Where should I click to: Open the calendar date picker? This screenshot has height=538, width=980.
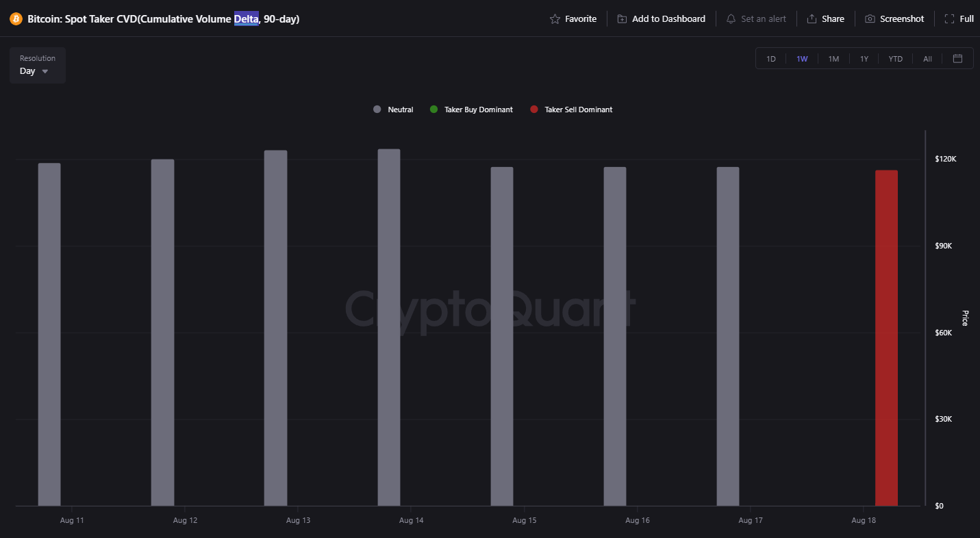[x=957, y=59]
